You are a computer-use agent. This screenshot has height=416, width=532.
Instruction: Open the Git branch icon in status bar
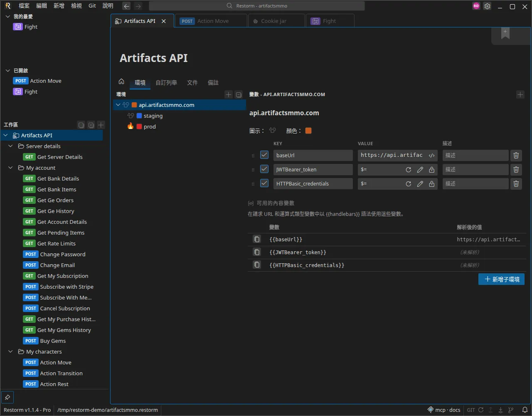pyautogui.click(x=511, y=410)
